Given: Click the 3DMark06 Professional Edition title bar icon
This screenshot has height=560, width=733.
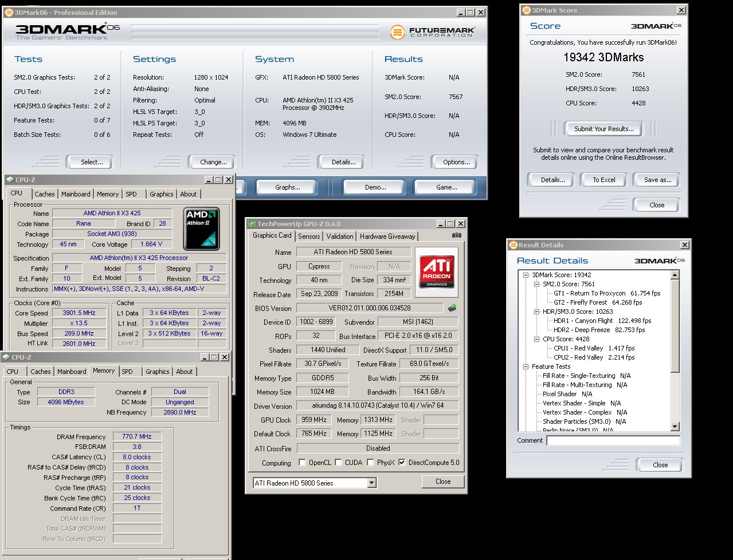Looking at the screenshot, I should point(9,13).
